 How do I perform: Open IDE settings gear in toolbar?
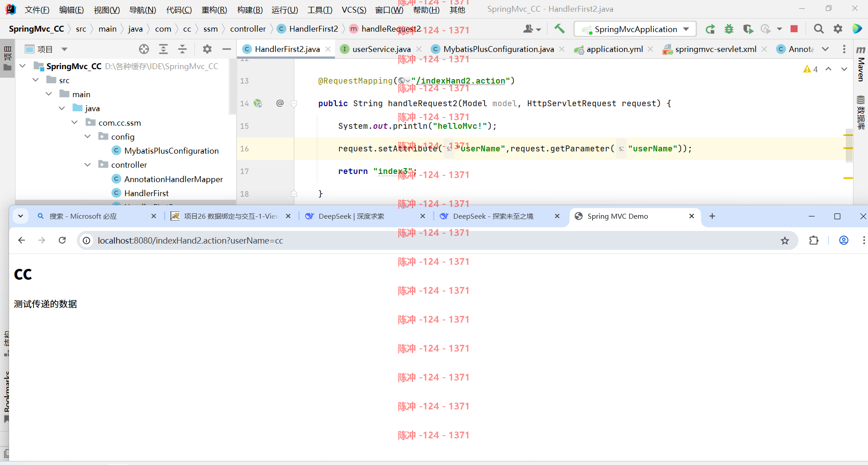(x=838, y=29)
